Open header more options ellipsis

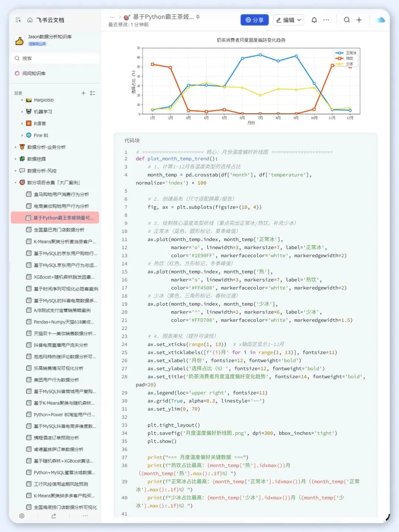(x=326, y=20)
